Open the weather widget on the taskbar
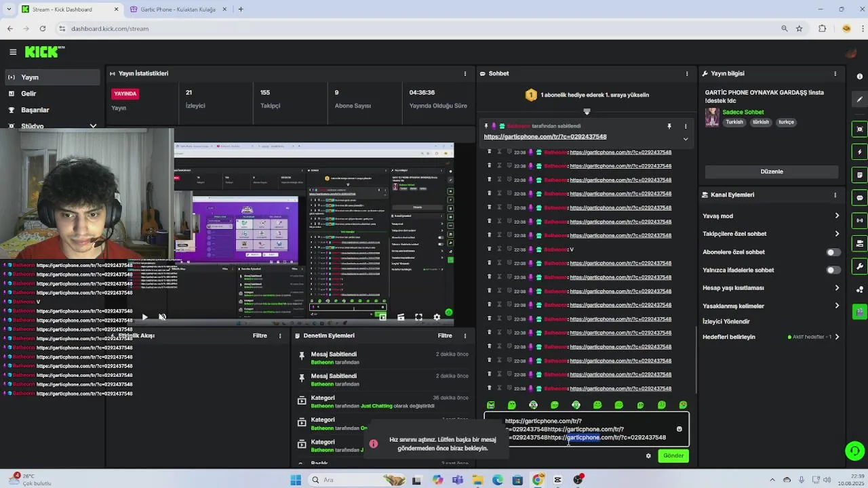The height and width of the screenshot is (488, 868). [x=28, y=480]
